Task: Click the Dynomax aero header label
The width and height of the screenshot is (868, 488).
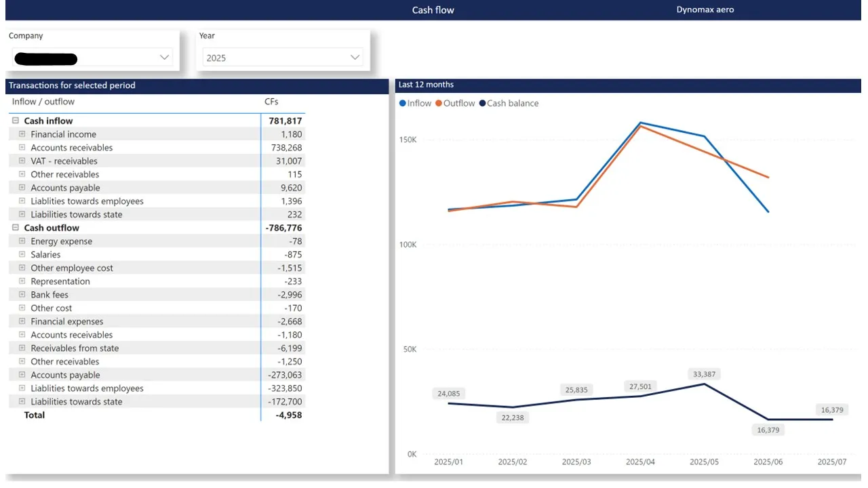Action: 705,9
